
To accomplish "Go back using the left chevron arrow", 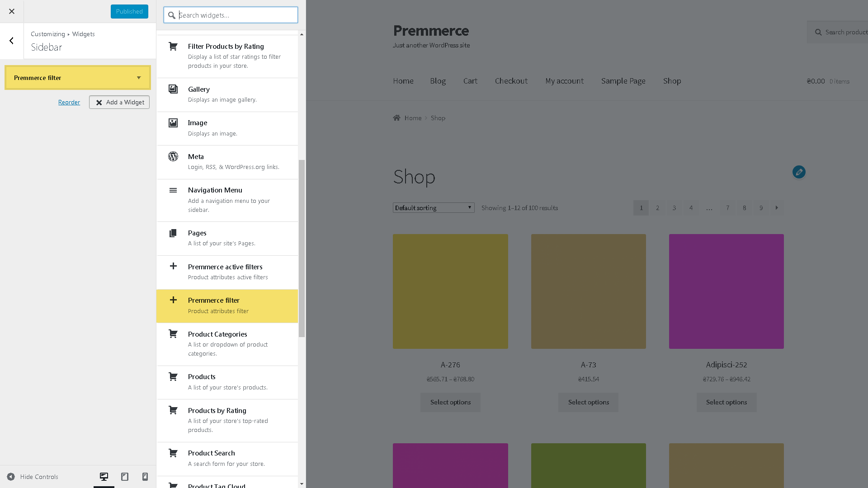I will (x=12, y=41).
